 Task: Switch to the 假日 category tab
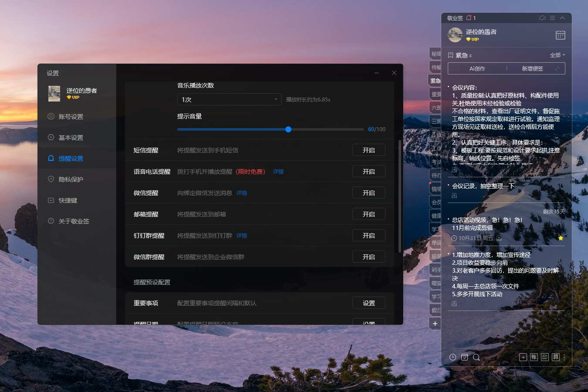click(x=436, y=310)
